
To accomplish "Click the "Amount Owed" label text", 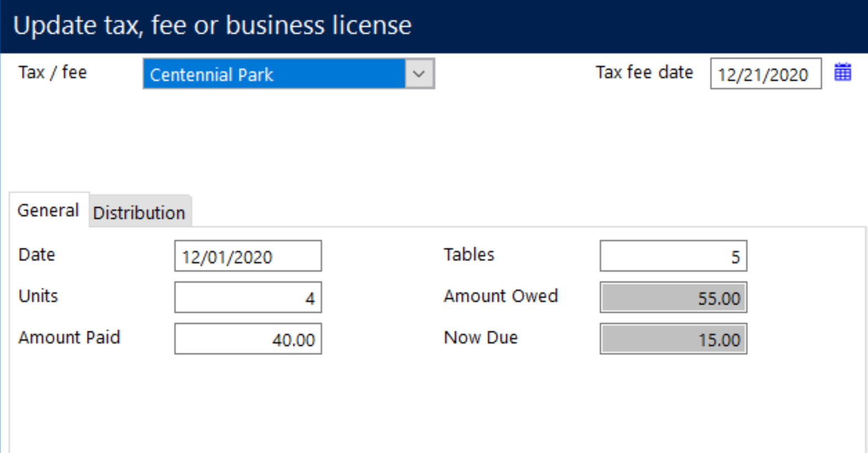I will coord(501,296).
